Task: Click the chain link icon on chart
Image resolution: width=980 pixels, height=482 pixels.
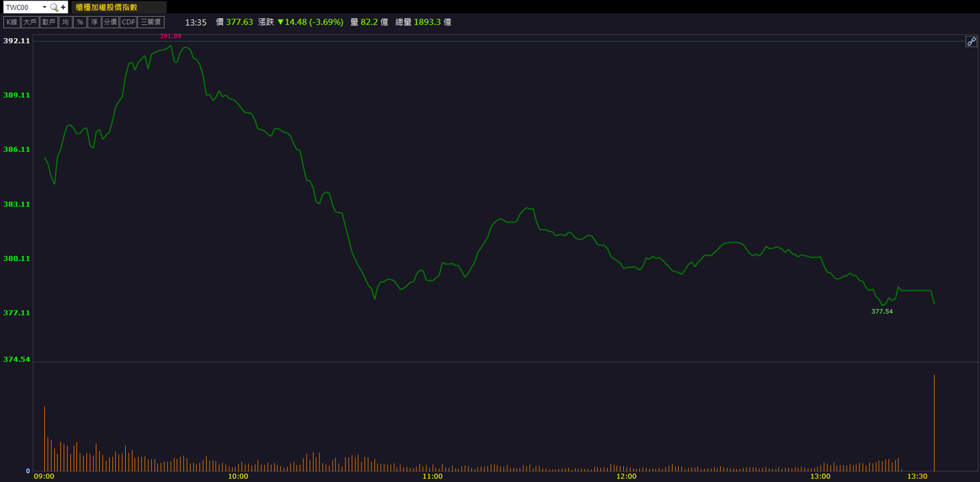Action: [x=971, y=42]
